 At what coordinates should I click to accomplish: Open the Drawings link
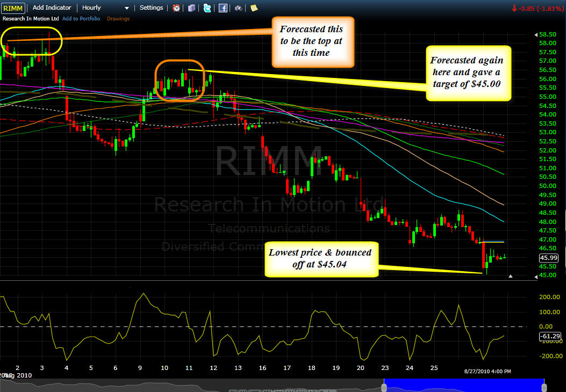point(118,19)
